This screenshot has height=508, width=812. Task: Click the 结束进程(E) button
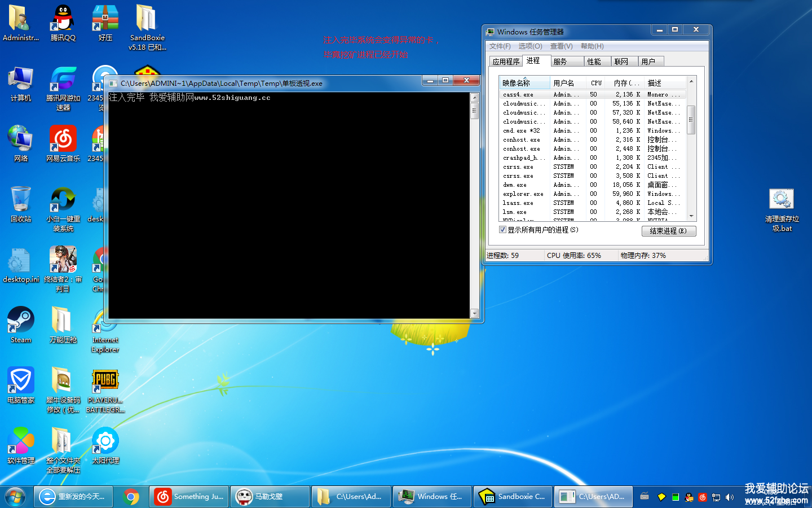[x=669, y=231]
